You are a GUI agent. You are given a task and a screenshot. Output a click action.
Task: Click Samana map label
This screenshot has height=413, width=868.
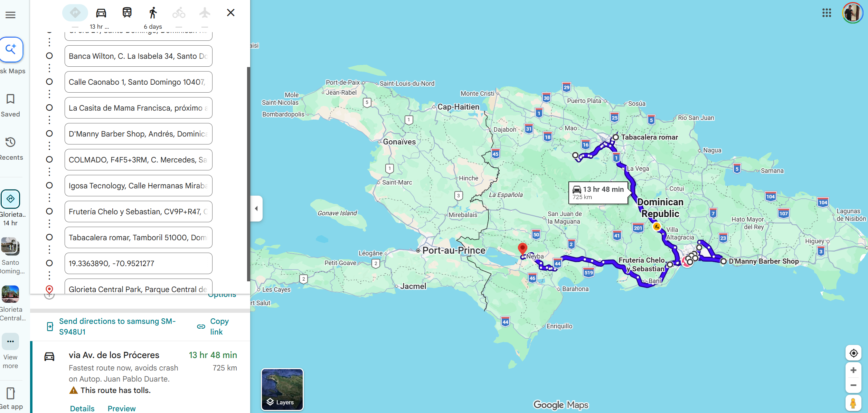[x=772, y=171]
